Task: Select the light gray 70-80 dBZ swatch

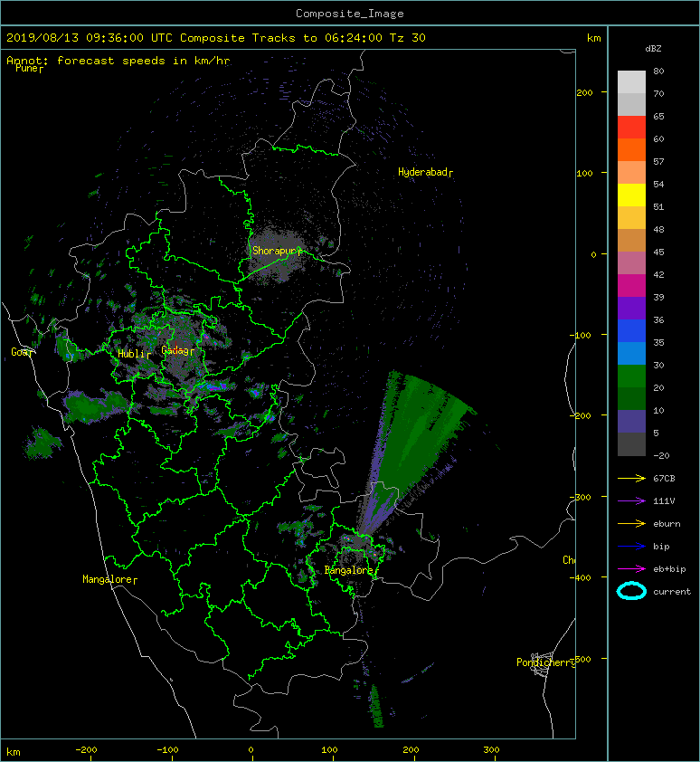Action: 631,82
